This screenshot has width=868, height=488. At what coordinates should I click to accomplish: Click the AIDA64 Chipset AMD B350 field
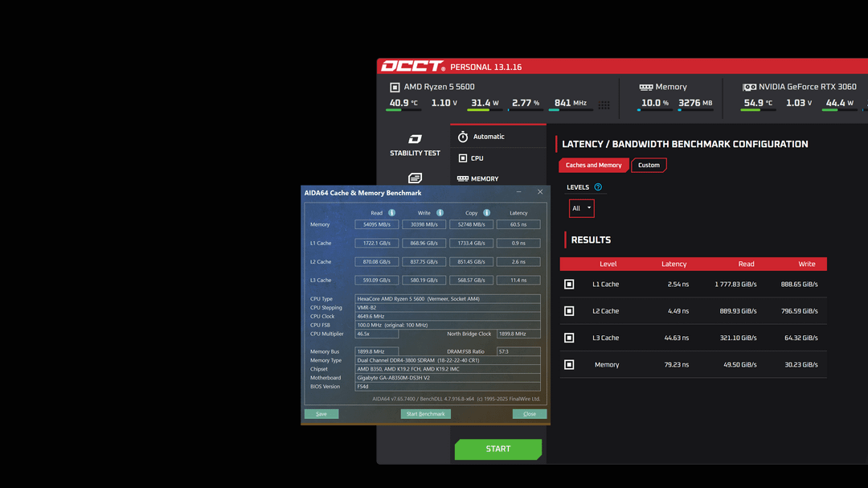pos(448,369)
